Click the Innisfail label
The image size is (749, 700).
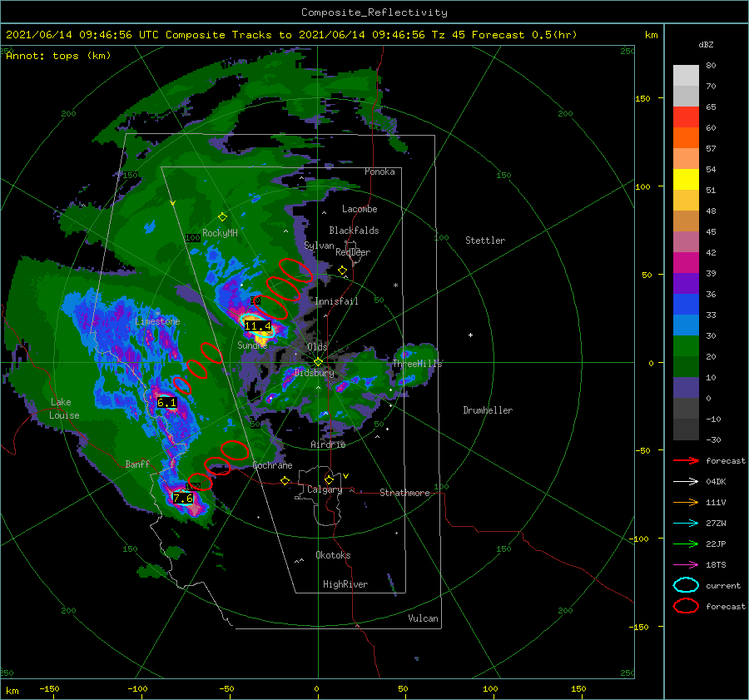pyautogui.click(x=336, y=301)
